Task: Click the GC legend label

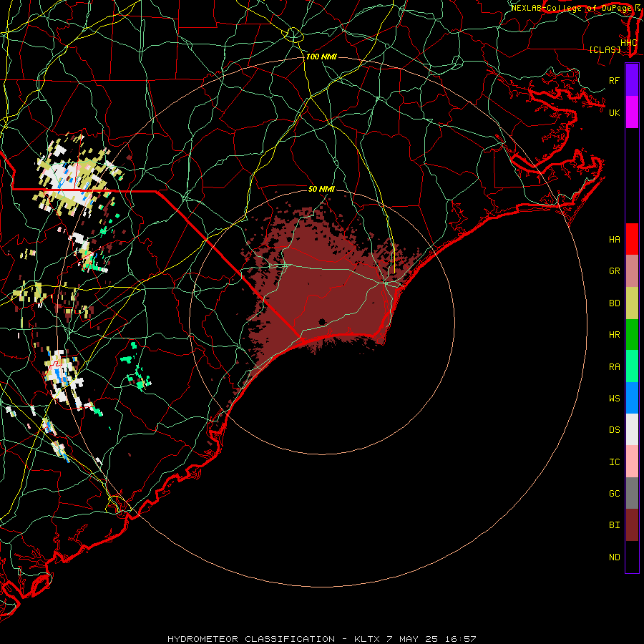Action: tap(614, 494)
